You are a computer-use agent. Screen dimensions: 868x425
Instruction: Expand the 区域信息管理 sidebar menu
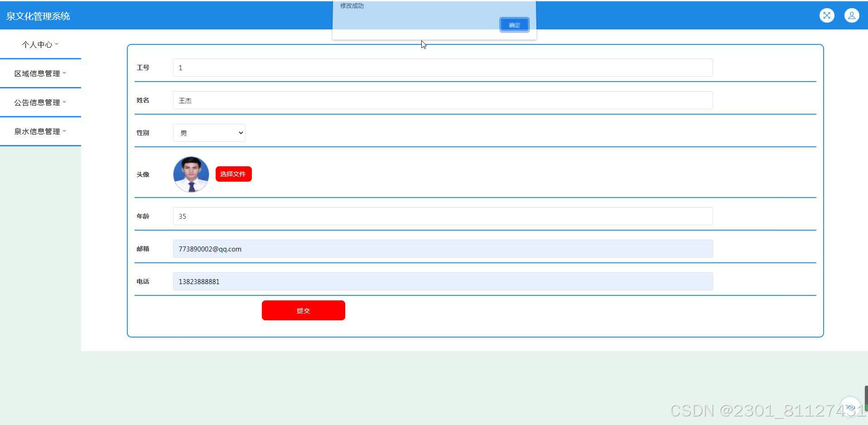pos(40,73)
